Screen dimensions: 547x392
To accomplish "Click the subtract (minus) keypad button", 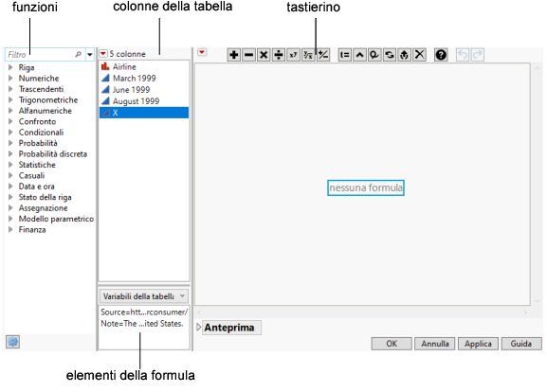I will point(248,55).
